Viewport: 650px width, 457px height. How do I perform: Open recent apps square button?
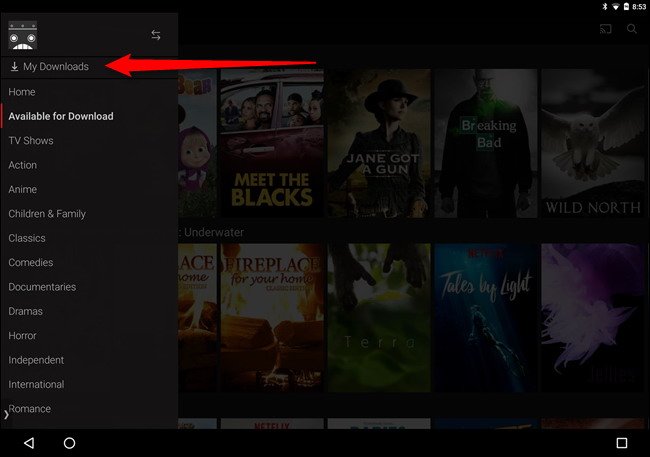[x=621, y=443]
